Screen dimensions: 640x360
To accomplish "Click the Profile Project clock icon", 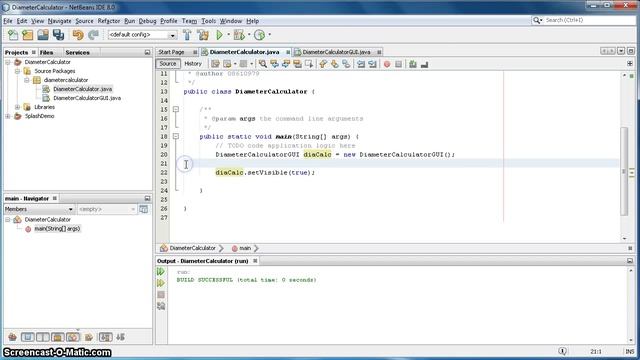I will pyautogui.click(x=260, y=35).
